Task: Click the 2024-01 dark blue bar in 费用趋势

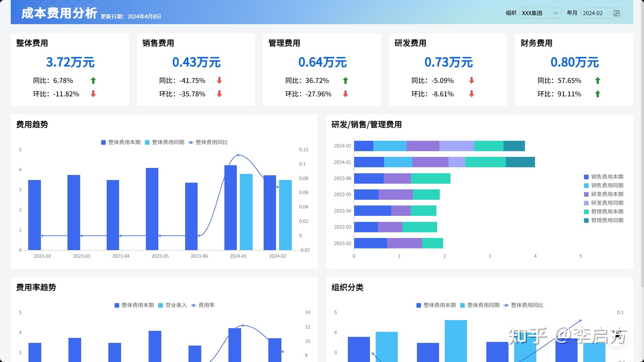Action: tap(230, 208)
